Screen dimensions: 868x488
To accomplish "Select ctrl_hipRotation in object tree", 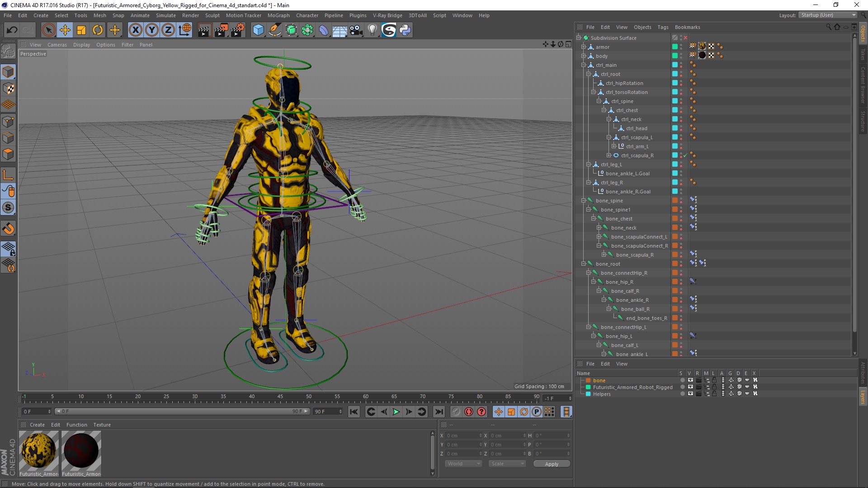I will [x=624, y=83].
